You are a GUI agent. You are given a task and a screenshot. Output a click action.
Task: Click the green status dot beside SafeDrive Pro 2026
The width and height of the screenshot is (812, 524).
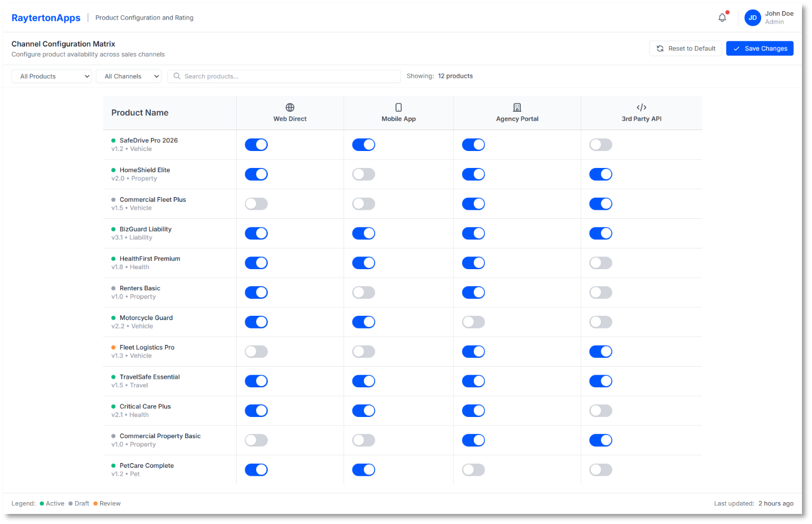113,140
